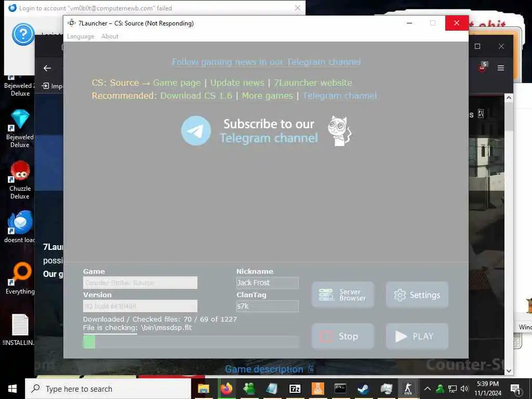
Task: Click the Telegram paper plane banner icon
Action: click(196, 130)
